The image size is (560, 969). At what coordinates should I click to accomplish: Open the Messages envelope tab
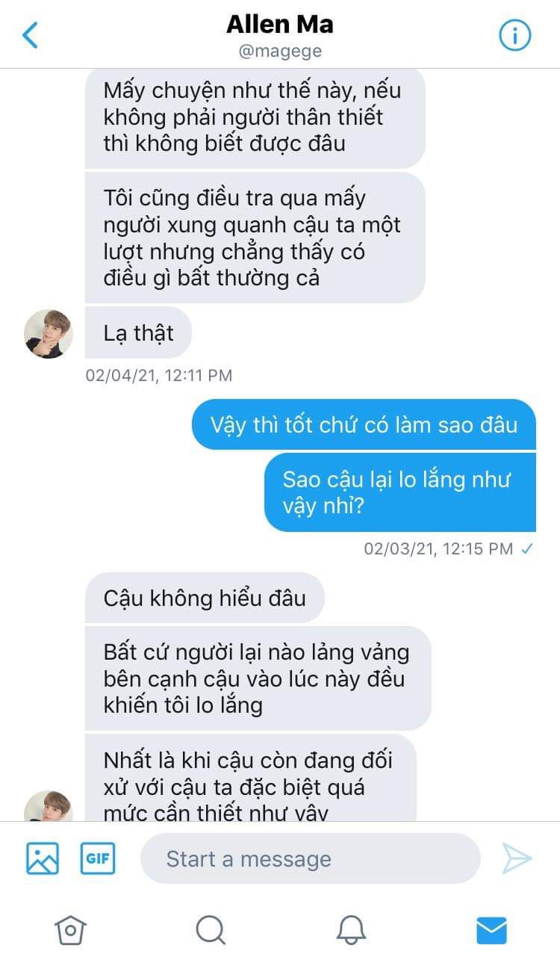click(491, 930)
